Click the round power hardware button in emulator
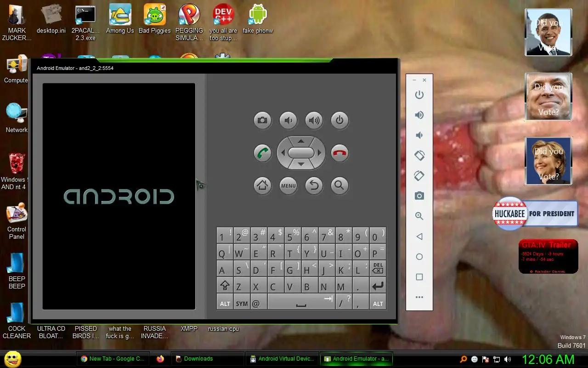 339,121
